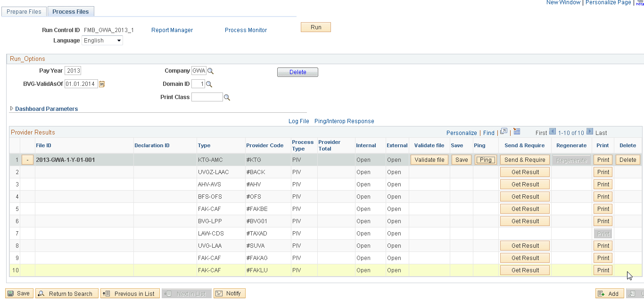This screenshot has height=302, width=644.
Task: Click the Pay Year input field
Action: tap(73, 71)
